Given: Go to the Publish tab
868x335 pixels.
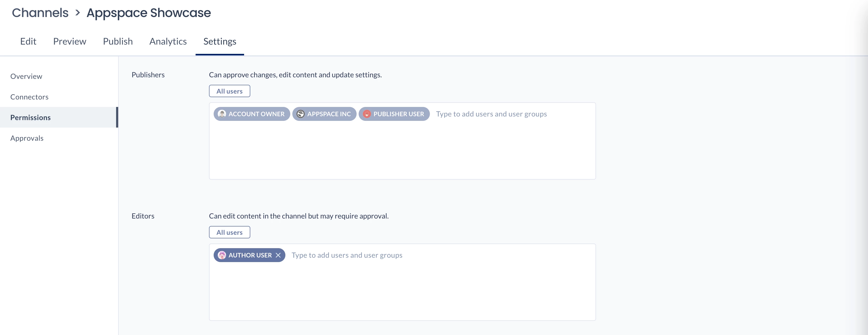Looking at the screenshot, I should tap(118, 41).
